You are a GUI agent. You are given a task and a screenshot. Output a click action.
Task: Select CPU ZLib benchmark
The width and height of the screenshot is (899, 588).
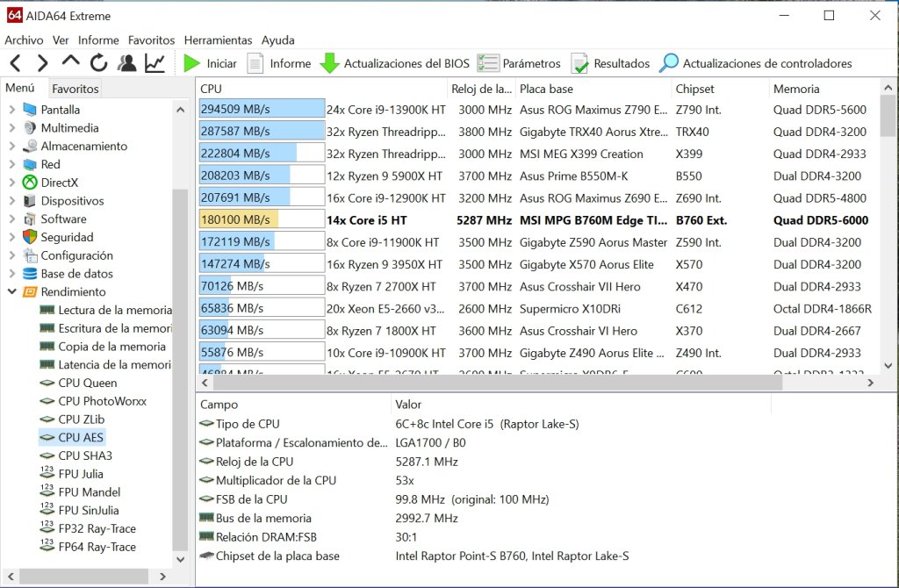click(x=72, y=419)
